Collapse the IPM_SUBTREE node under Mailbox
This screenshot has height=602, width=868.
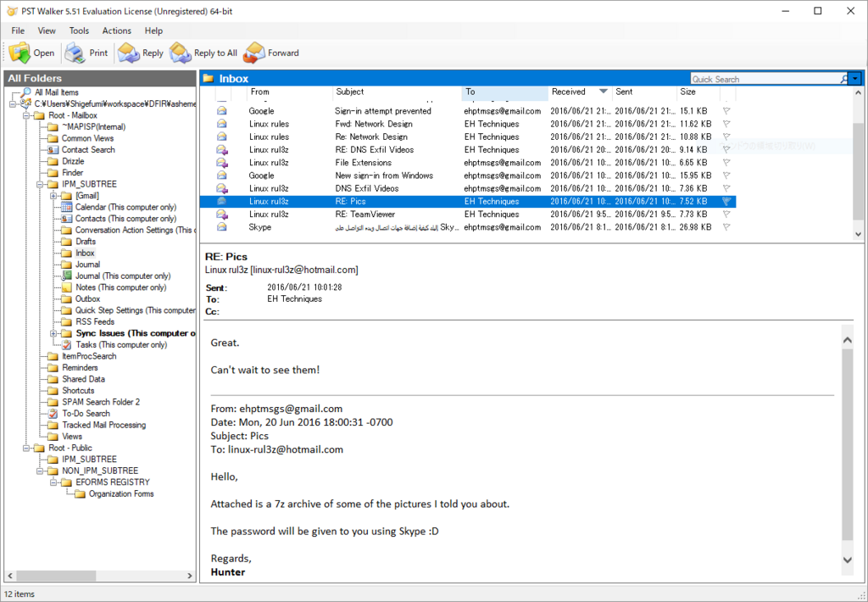point(40,185)
